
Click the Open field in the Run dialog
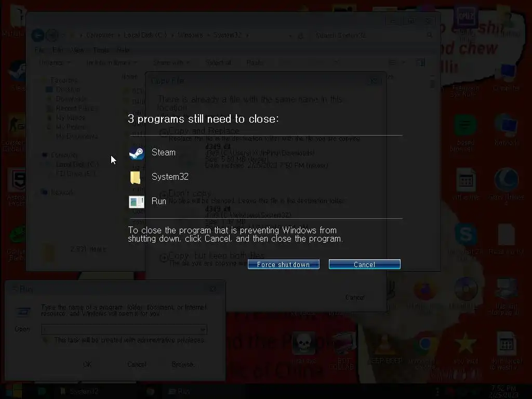tap(124, 329)
